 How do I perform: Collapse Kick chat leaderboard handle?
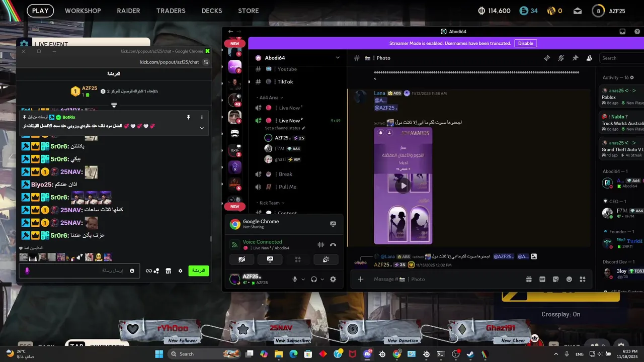[x=114, y=105]
